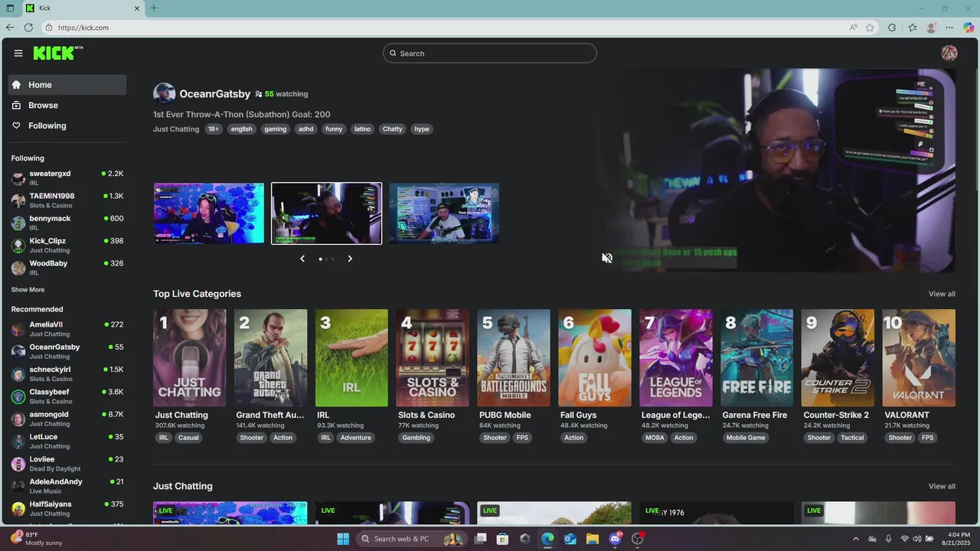This screenshot has height=551, width=980.
Task: Click the Gambling tag under Slots & Casino
Action: [416, 438]
